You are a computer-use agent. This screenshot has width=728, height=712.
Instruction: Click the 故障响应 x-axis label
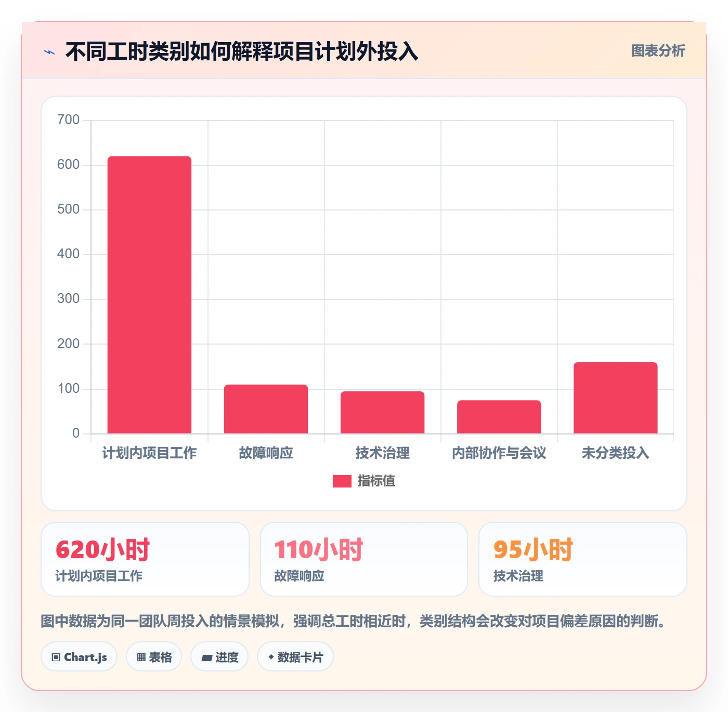point(266,453)
